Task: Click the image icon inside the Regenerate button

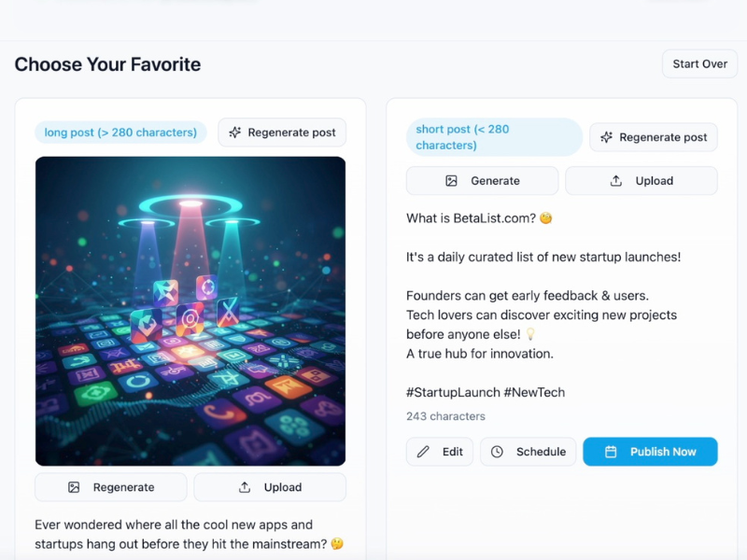Action: point(75,486)
